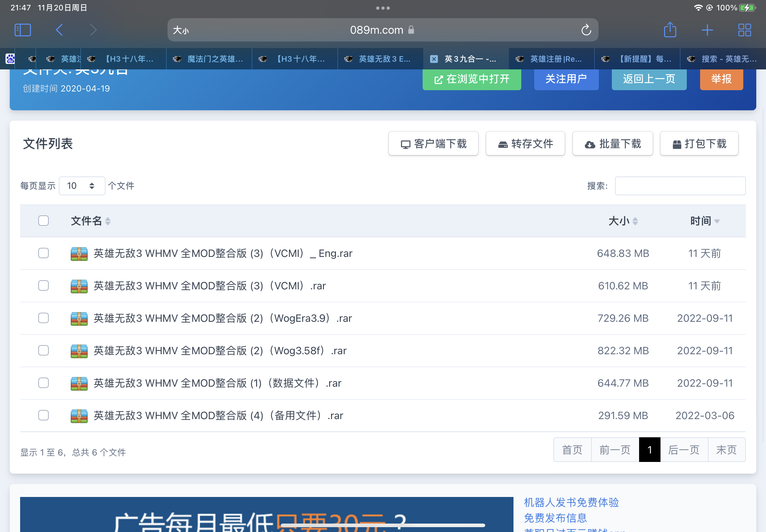Go back with the left chevron
Screen dimensions: 766x532
pyautogui.click(x=59, y=30)
